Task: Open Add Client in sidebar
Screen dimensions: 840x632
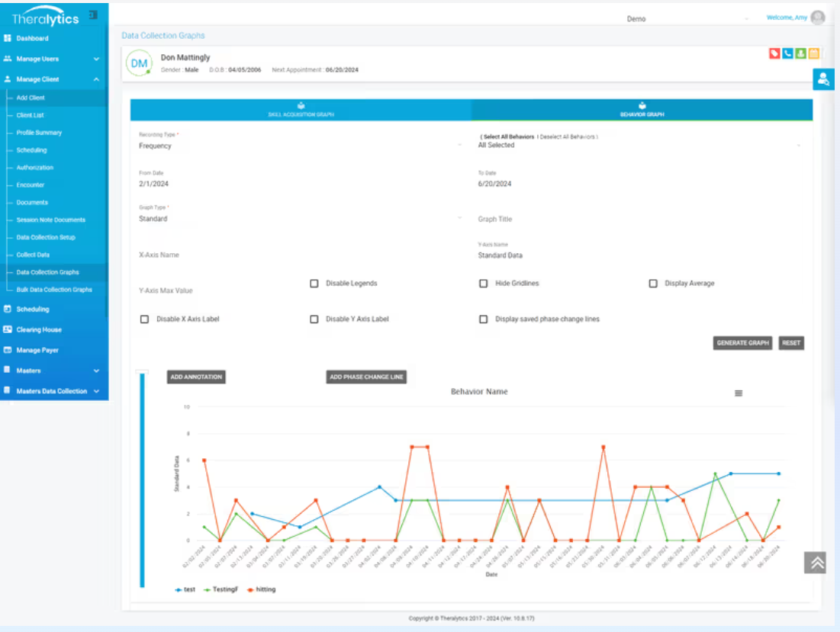Action: [x=31, y=98]
